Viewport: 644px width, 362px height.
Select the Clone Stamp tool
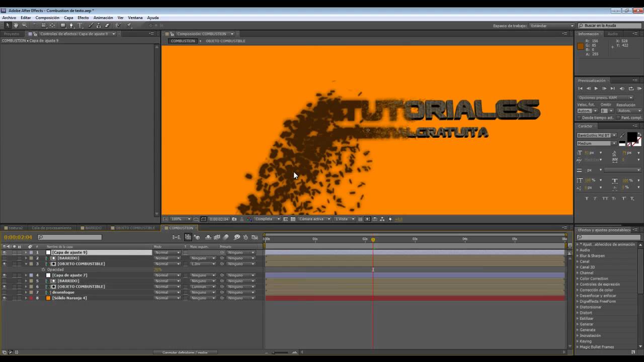click(x=99, y=25)
